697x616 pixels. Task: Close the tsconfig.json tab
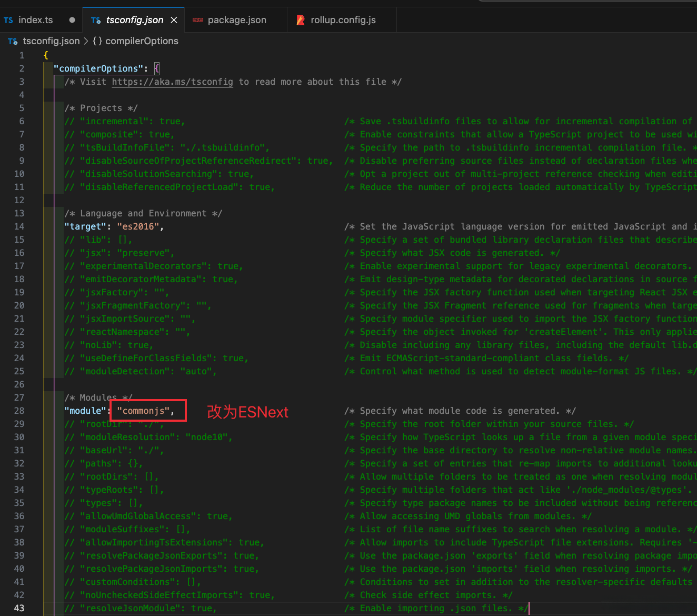coord(174,20)
